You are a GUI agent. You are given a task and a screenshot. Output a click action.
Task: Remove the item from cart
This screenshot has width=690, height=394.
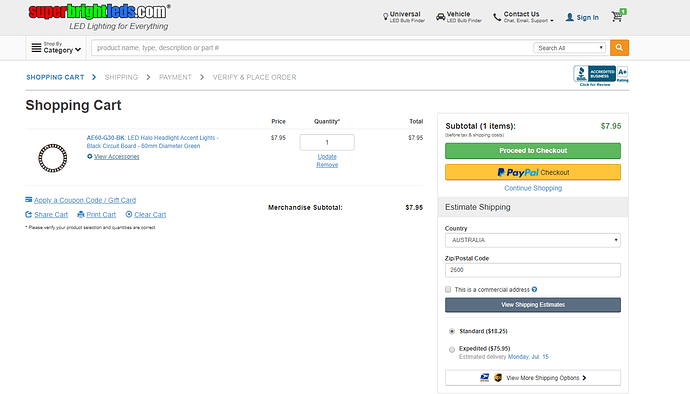tap(327, 165)
